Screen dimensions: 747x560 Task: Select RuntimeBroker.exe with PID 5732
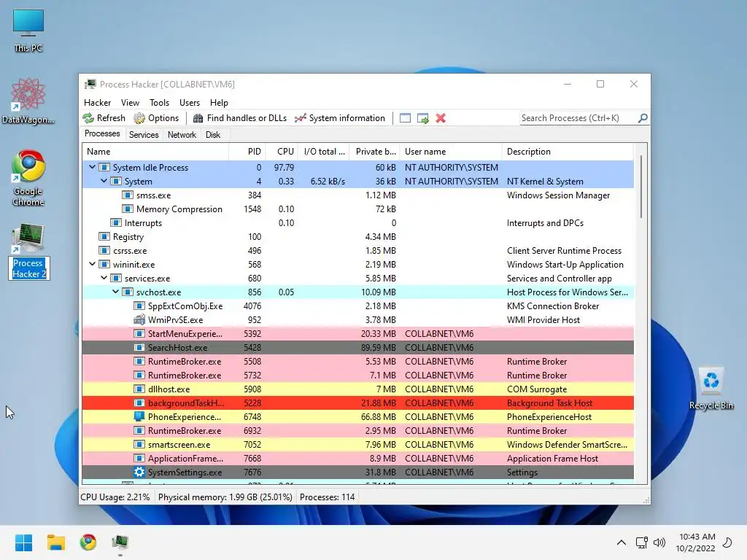tap(357, 375)
